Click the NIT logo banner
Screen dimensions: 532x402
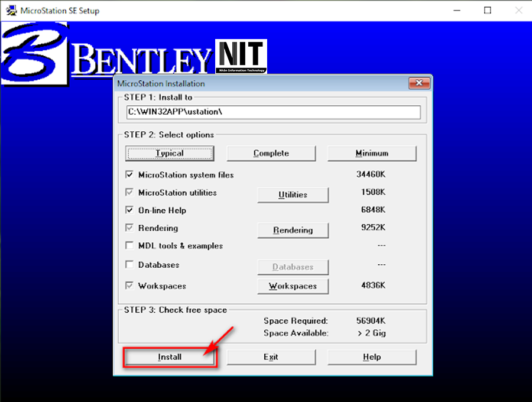click(x=241, y=56)
